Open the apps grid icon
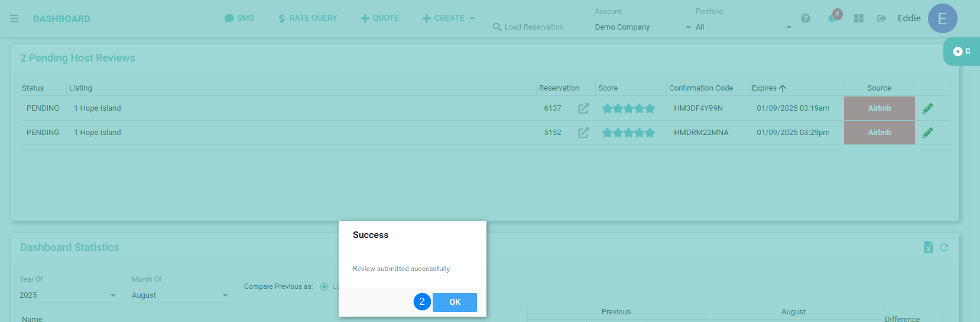 (x=859, y=18)
